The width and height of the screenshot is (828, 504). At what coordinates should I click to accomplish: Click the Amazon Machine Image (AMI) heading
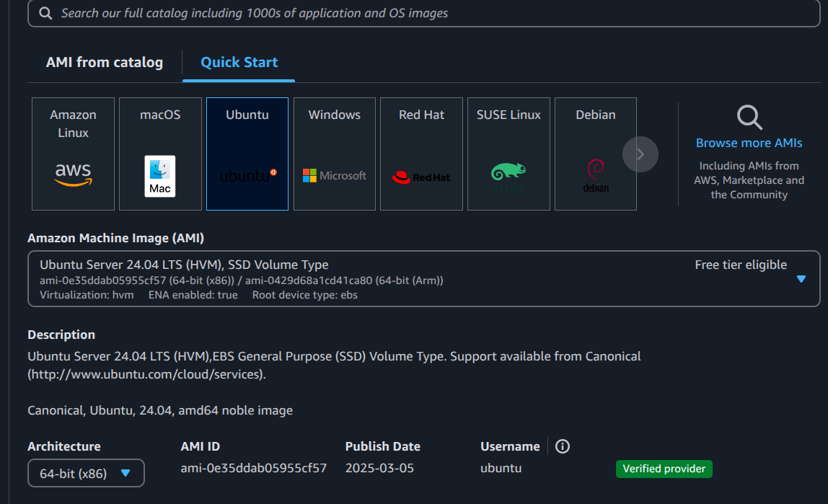coord(115,238)
